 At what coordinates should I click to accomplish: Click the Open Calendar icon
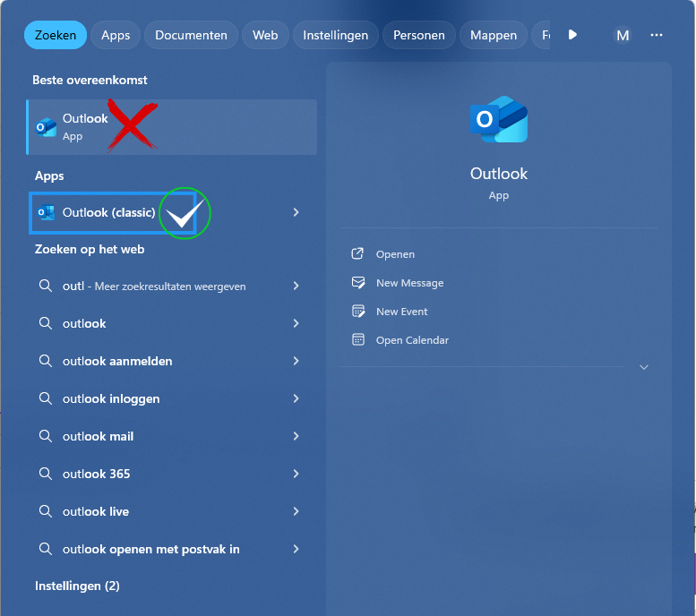tap(358, 339)
